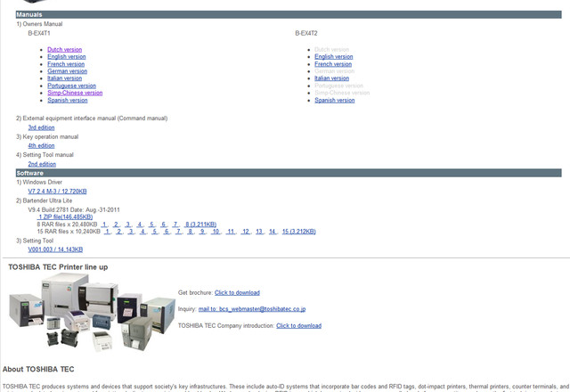Download part 12 of the 15 RAR files
570x392 pixels.
(246, 232)
